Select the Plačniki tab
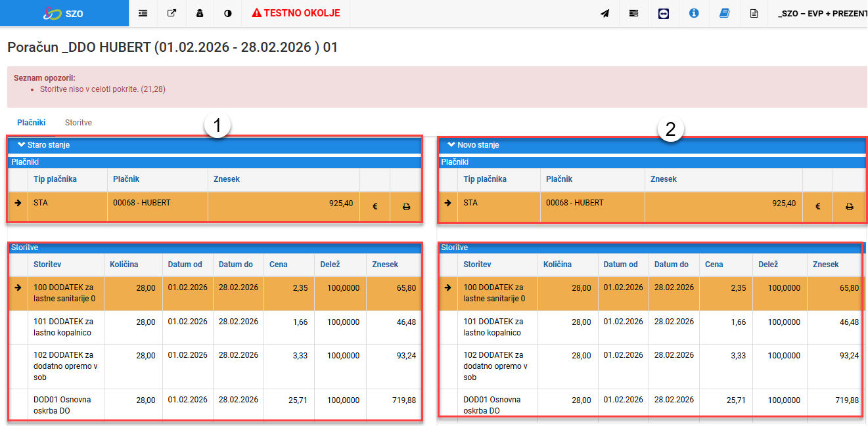Viewport: 868px width, 426px height. point(32,123)
